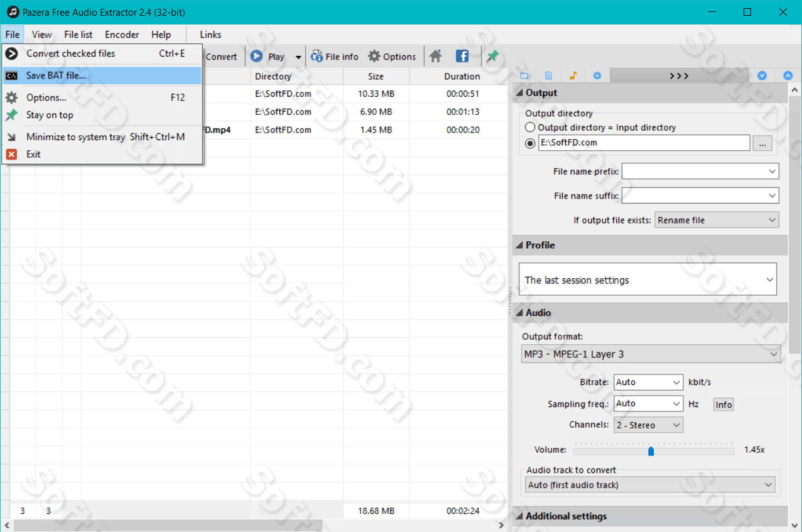
Task: Open the Output format dropdown
Action: (x=651, y=354)
